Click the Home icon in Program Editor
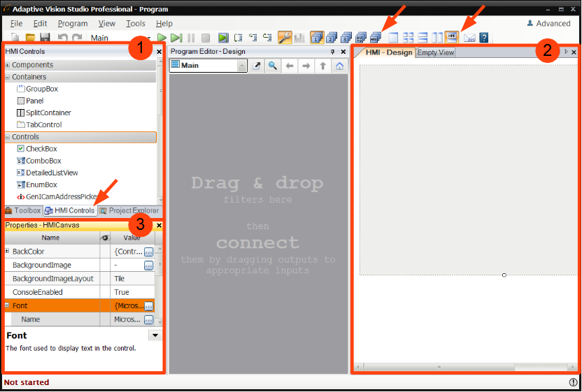 point(339,66)
